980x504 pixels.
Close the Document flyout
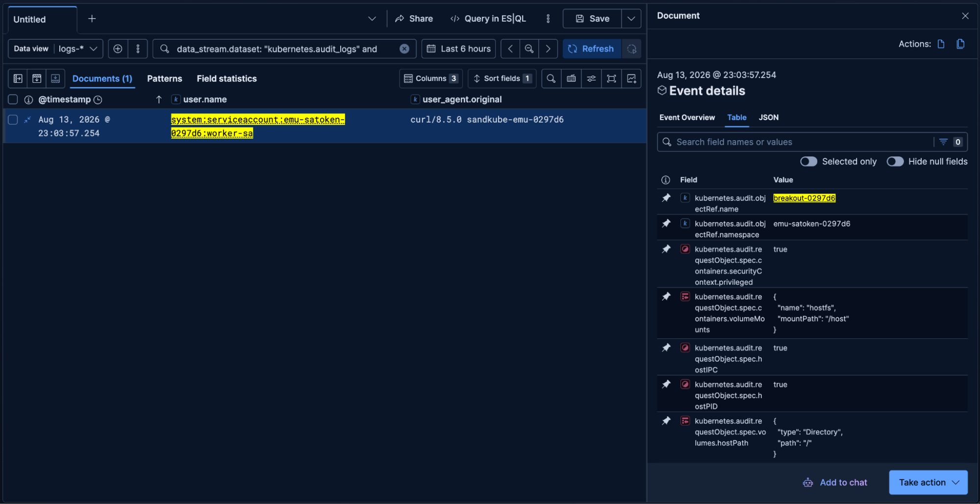pyautogui.click(x=965, y=16)
